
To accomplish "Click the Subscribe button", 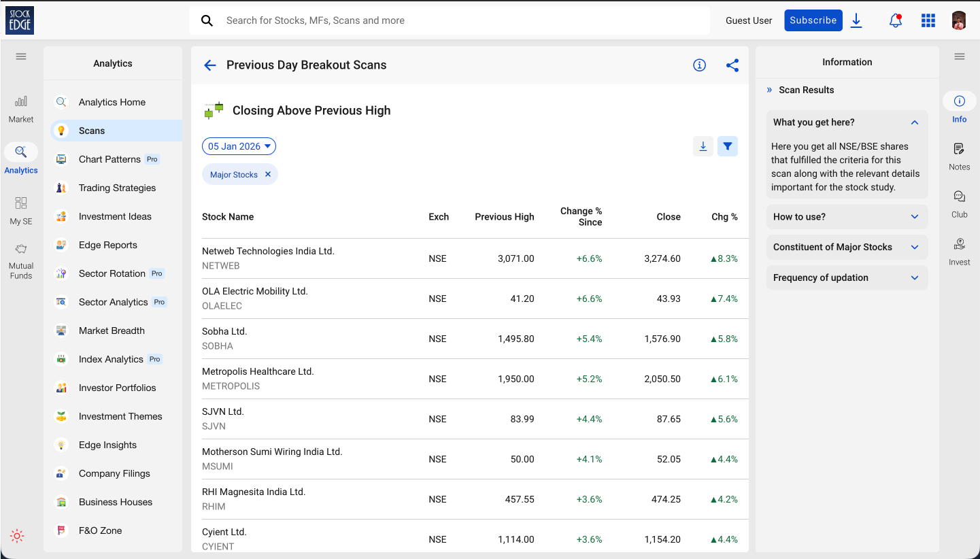I will [813, 20].
